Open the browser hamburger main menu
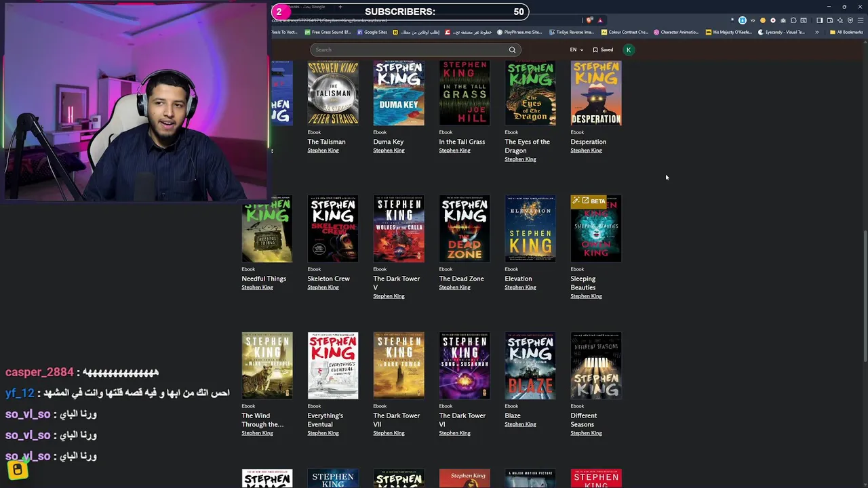This screenshot has width=868, height=488. [860, 20]
